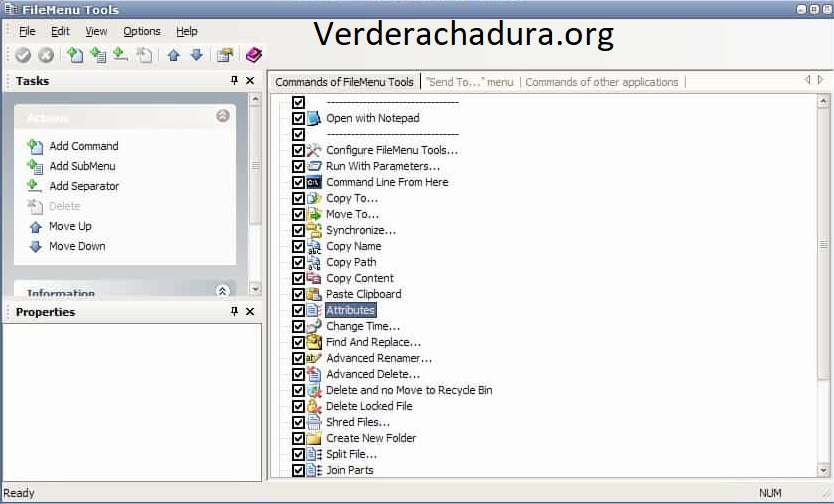Click Move Up in Actions list
Screen dimensions: 834x504
pyautogui.click(x=70, y=226)
